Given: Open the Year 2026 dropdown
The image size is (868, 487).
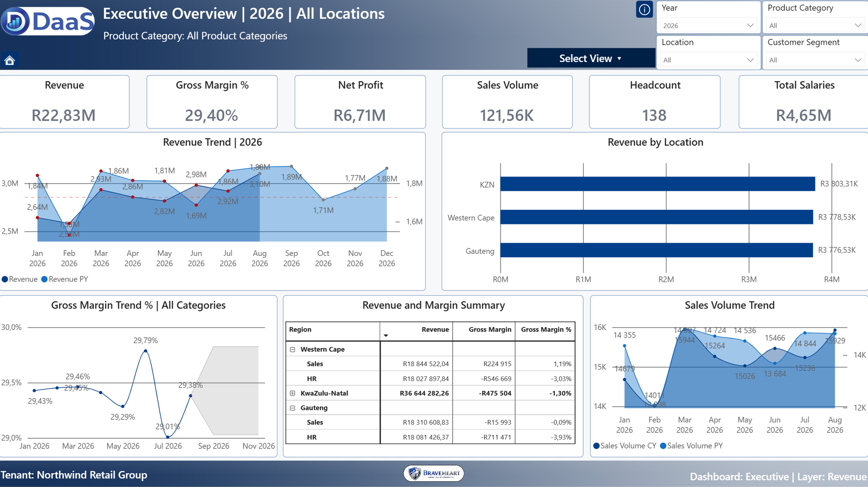Looking at the screenshot, I should click(x=708, y=25).
